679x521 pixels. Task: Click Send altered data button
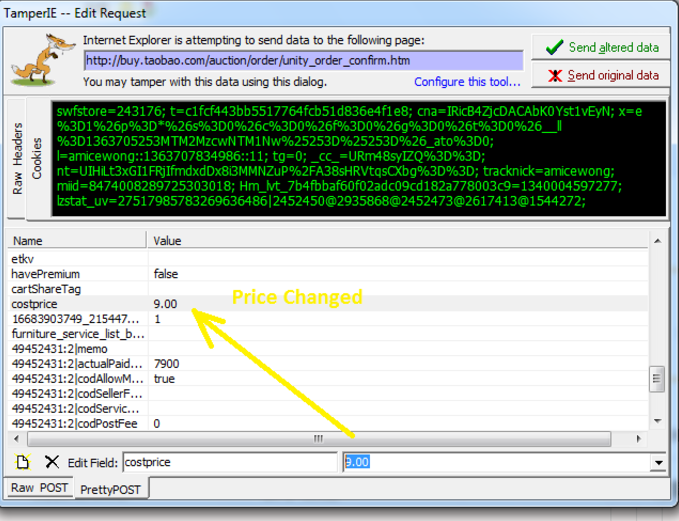coord(601,47)
